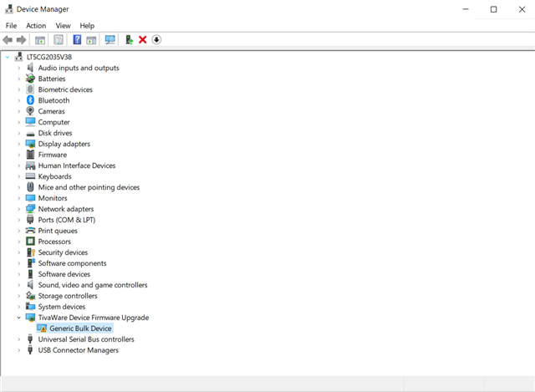Click the Security devices key icon

coord(31,252)
